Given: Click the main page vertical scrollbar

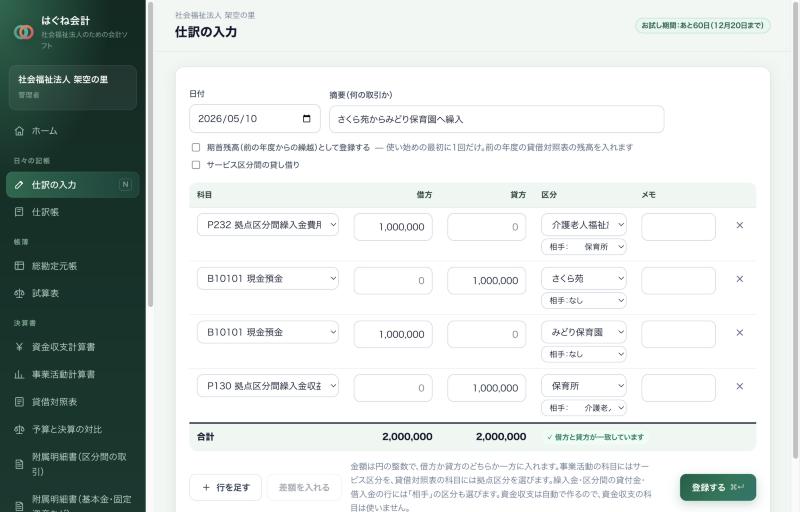Looking at the screenshot, I should (x=796, y=229).
